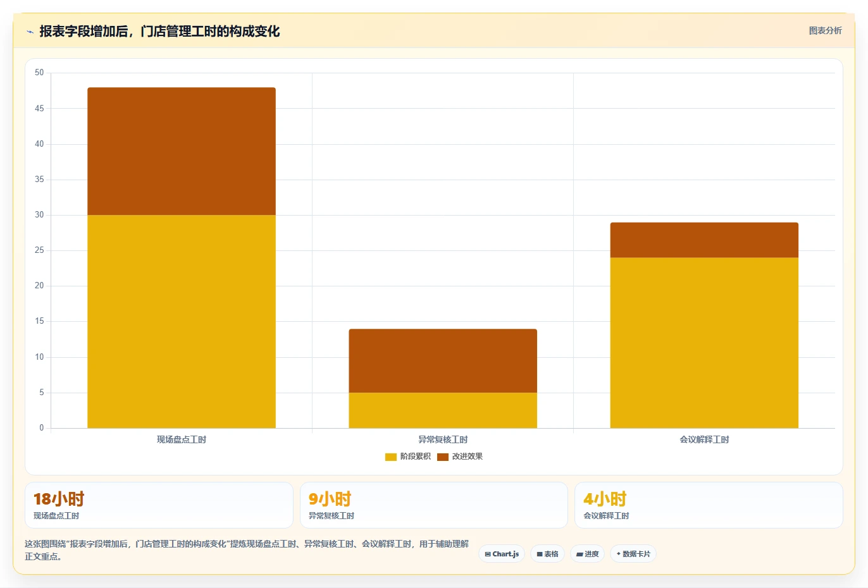Select the 数据卡片 tag

633,554
